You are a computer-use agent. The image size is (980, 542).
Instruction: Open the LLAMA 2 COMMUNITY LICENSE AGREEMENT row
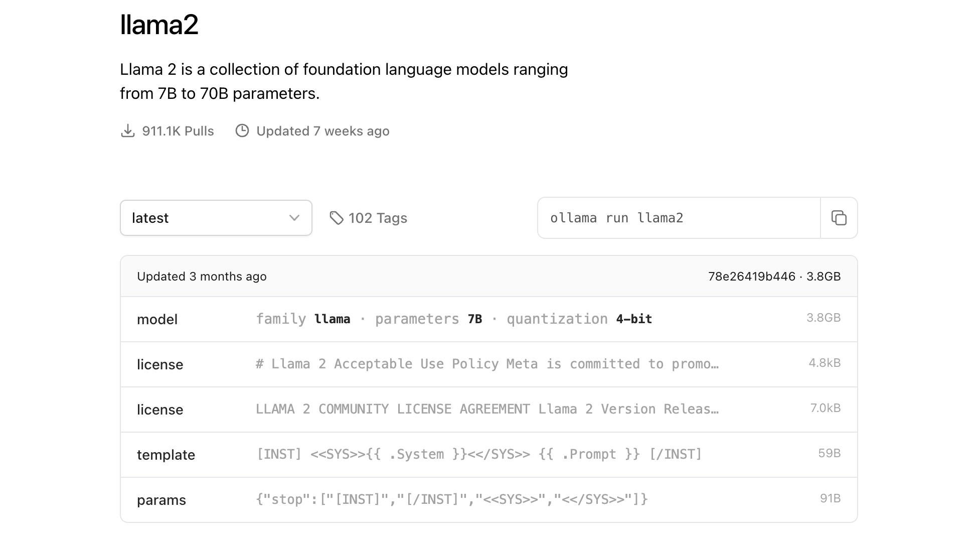tap(489, 410)
